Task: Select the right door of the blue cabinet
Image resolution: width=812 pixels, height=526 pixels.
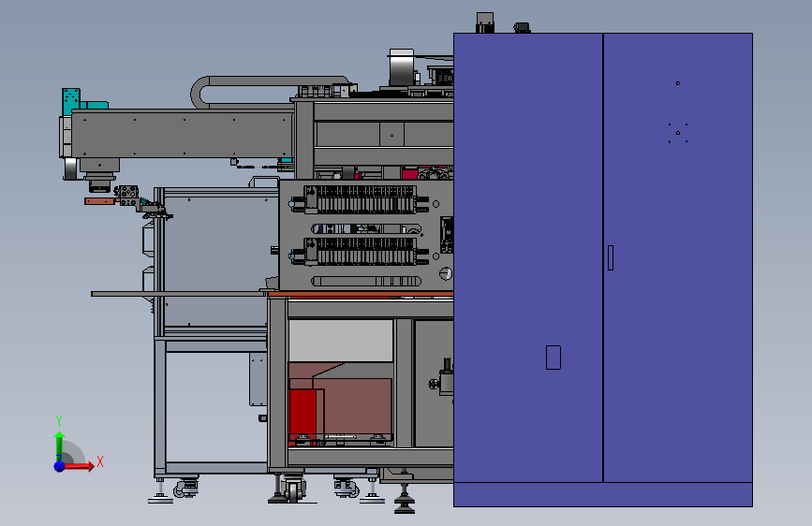Action: [678, 257]
